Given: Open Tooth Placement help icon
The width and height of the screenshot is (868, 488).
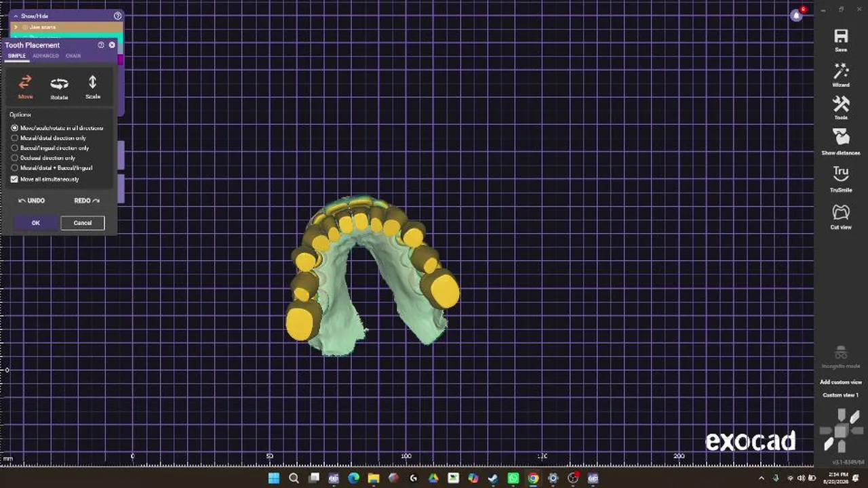Looking at the screenshot, I should 101,45.
